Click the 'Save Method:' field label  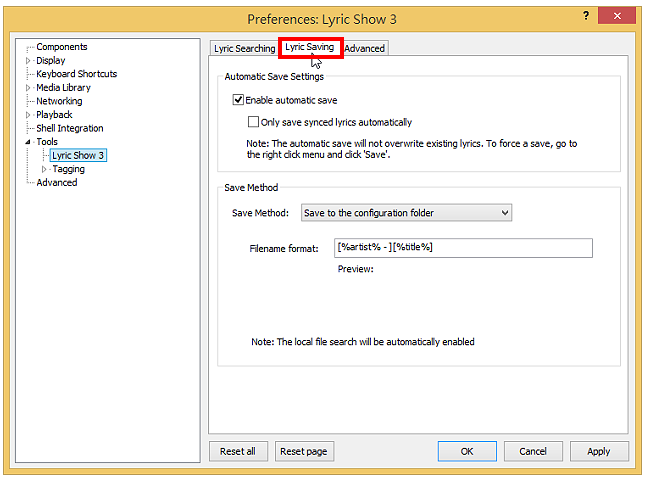click(260, 213)
